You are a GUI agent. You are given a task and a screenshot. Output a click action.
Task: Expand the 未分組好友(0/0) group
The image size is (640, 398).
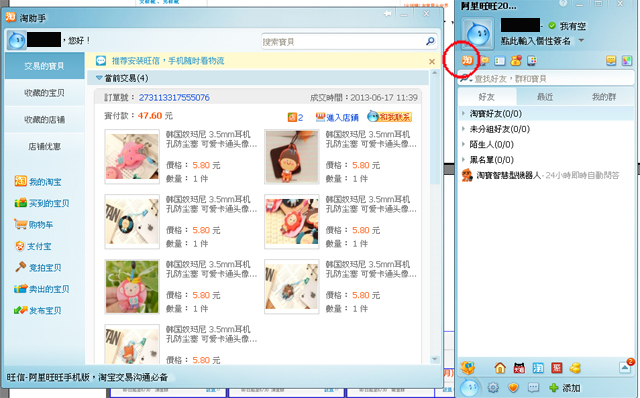546,129
